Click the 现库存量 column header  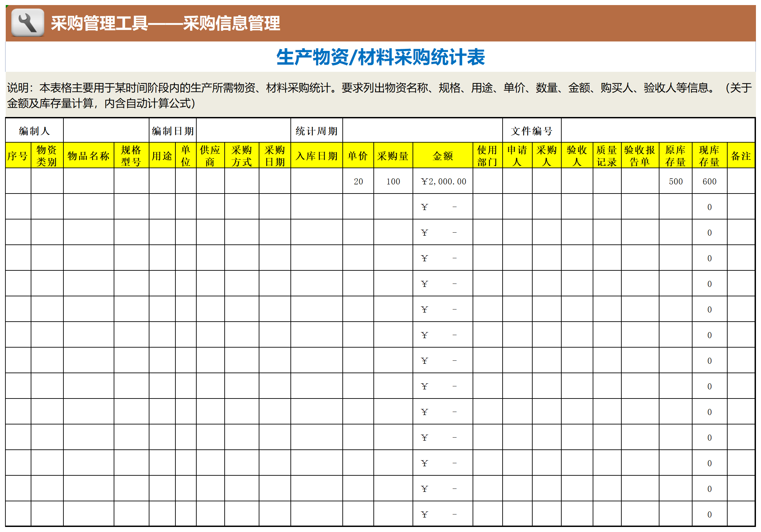pos(710,155)
